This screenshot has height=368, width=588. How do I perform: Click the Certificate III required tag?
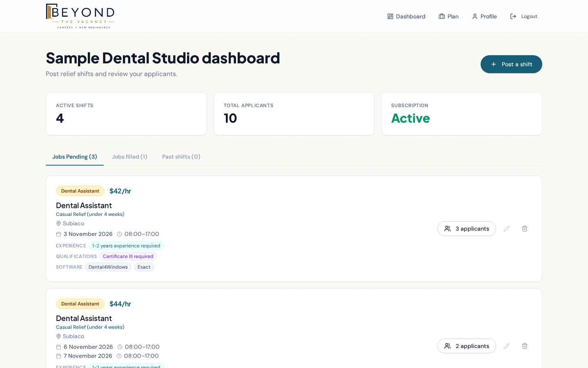pos(128,256)
